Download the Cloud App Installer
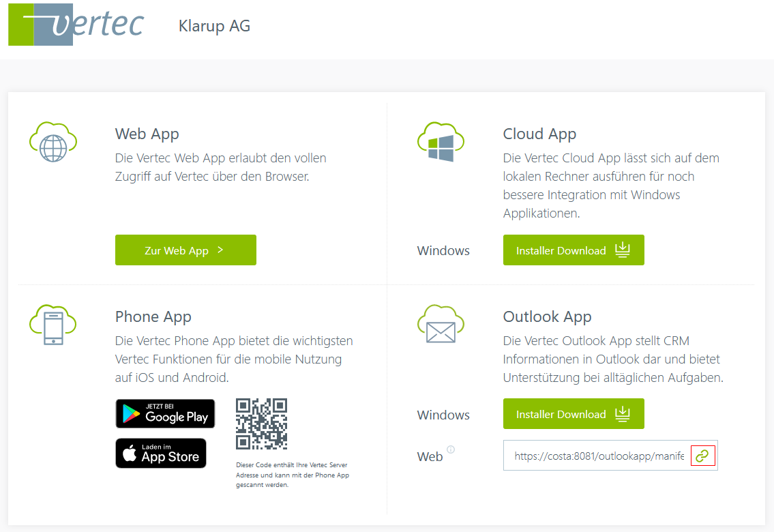The width and height of the screenshot is (774, 532). pos(574,250)
